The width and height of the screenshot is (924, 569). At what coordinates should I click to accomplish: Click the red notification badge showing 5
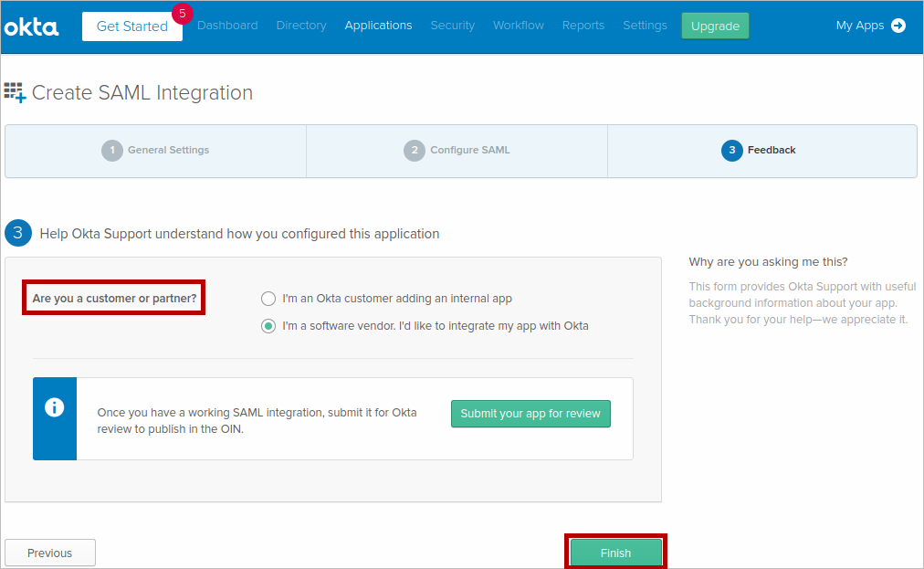coord(183,14)
